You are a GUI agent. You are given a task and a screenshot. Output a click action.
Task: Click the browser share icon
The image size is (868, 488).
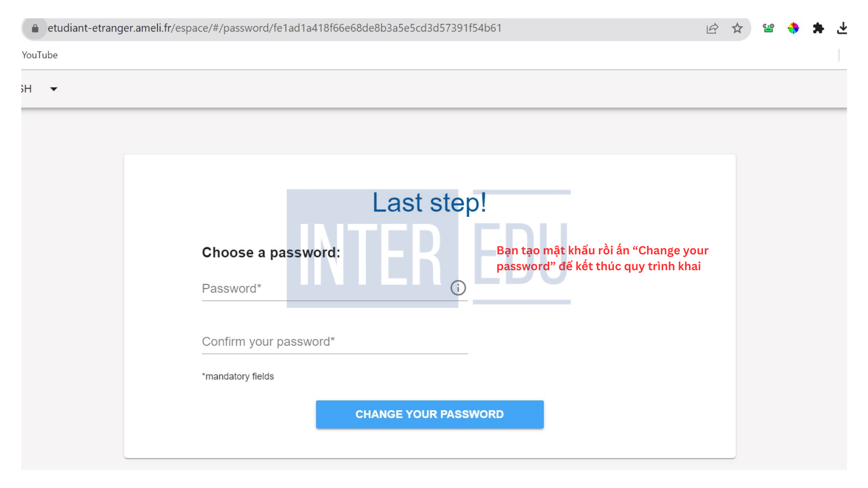tap(712, 28)
